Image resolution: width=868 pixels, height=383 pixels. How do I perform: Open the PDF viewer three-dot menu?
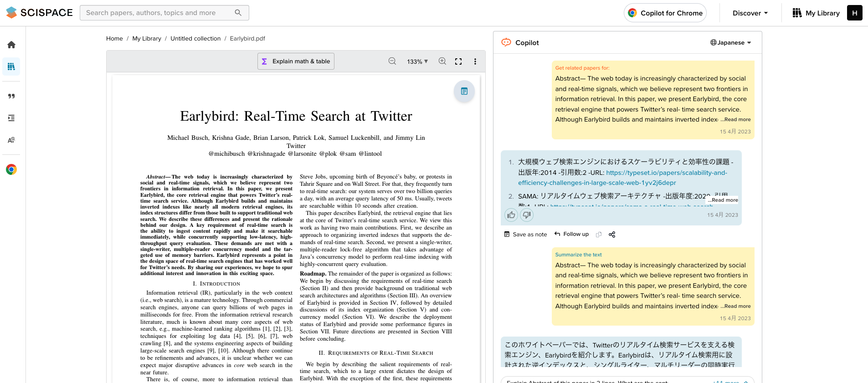[x=475, y=61]
